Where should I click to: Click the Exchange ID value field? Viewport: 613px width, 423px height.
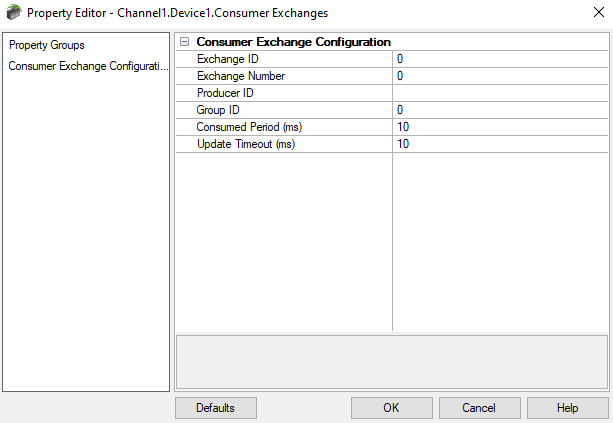tap(500, 60)
